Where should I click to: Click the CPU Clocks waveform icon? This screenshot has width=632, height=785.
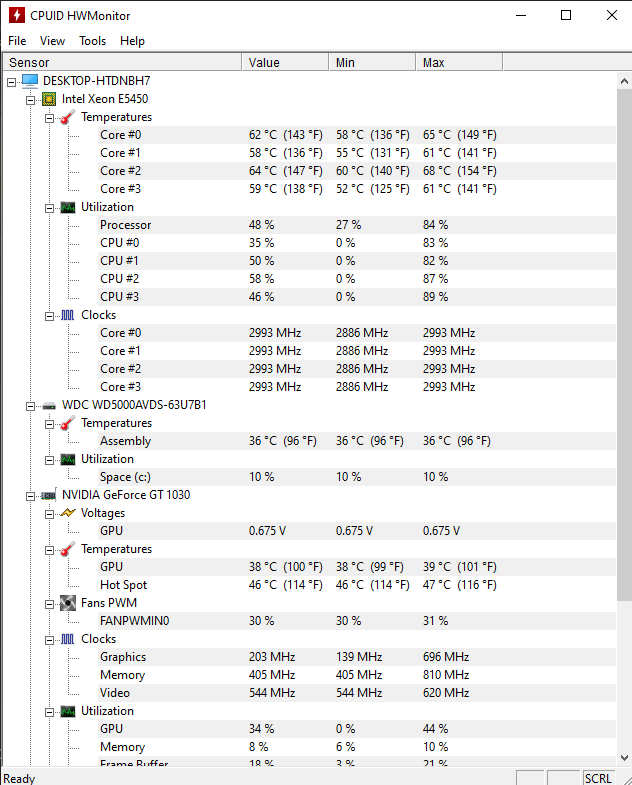(x=68, y=315)
